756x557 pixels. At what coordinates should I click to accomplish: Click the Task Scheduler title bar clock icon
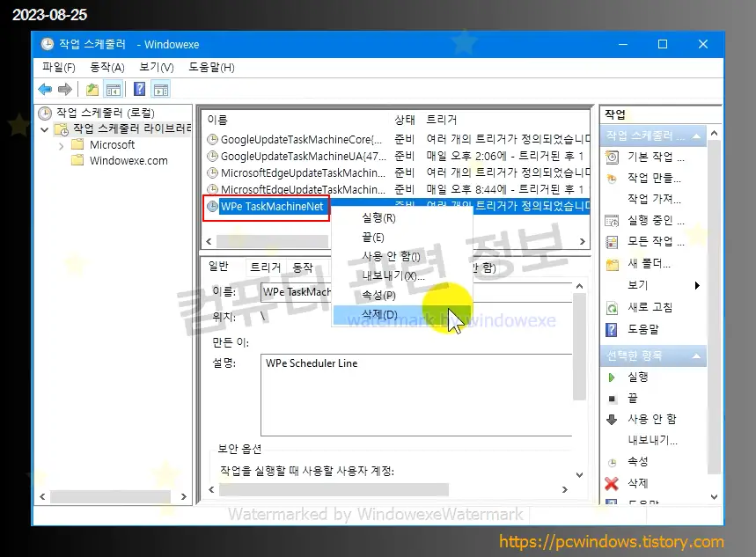point(48,44)
